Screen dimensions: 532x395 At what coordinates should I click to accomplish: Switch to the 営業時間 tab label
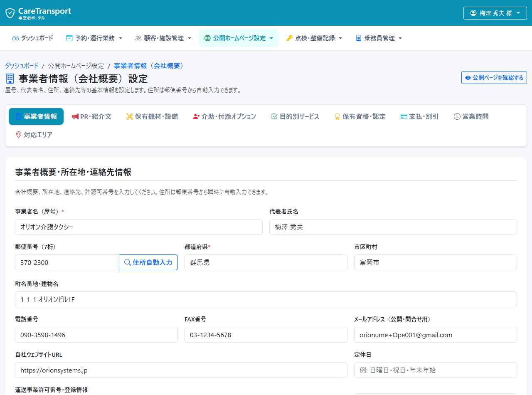(475, 116)
